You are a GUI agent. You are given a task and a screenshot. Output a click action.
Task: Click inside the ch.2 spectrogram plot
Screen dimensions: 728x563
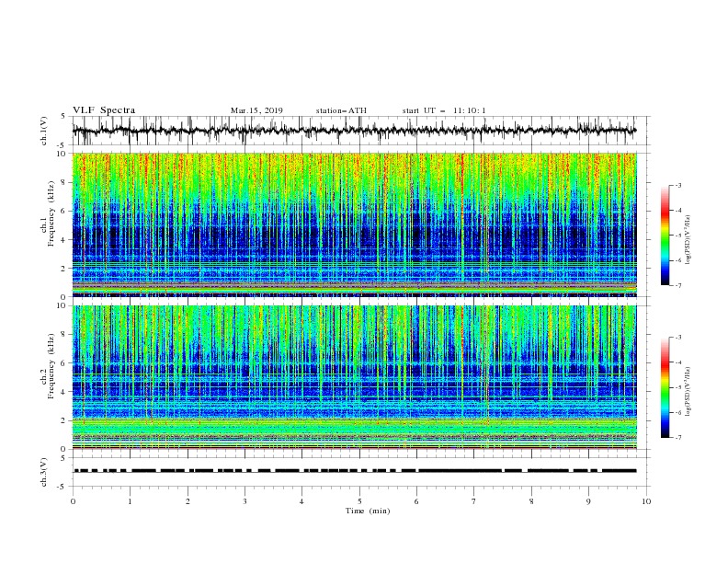pos(354,377)
